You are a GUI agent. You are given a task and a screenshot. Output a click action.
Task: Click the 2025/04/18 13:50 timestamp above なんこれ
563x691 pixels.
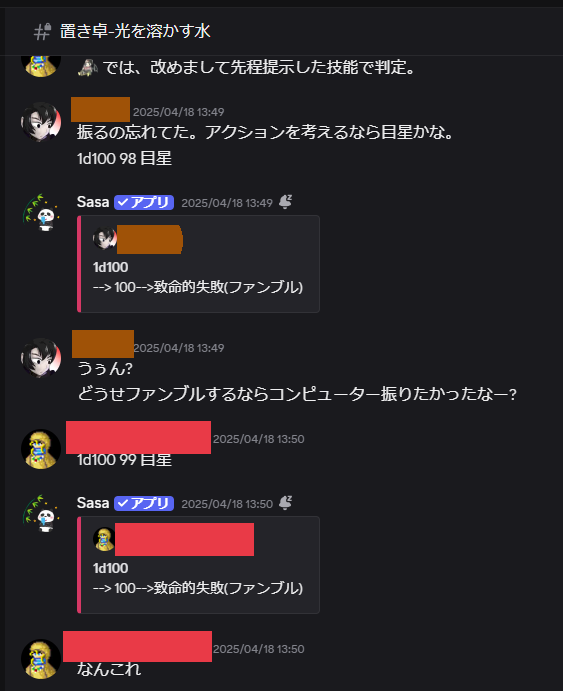[x=259, y=649]
